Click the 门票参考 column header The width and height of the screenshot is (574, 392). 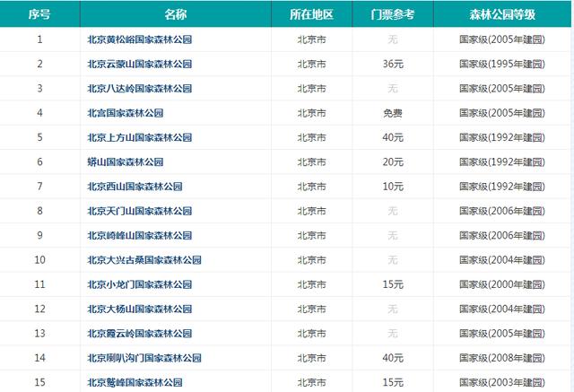click(393, 14)
